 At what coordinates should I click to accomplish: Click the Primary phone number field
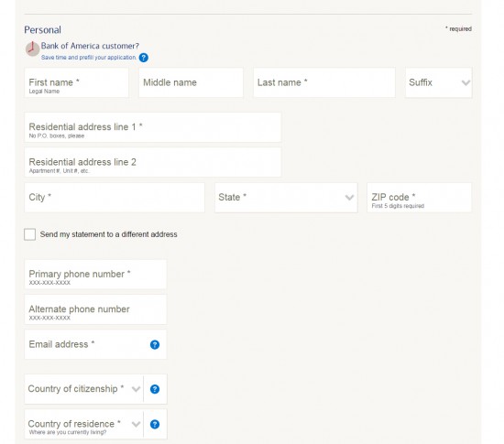[95, 275]
